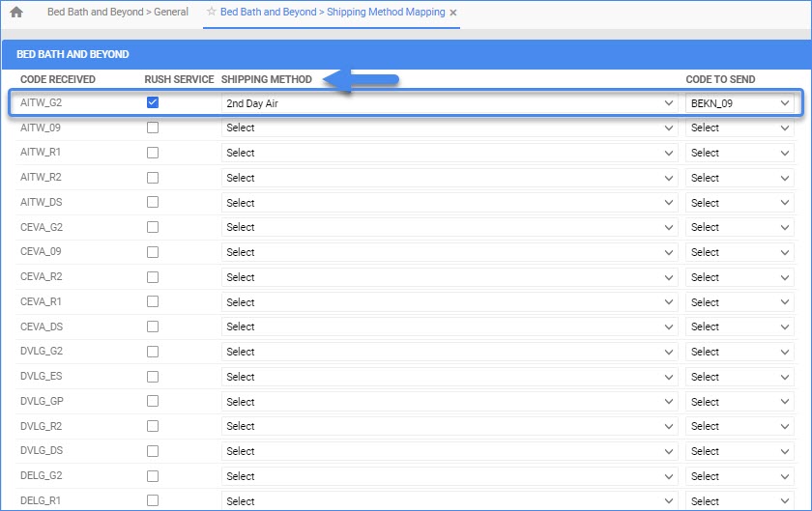Go to the home icon

pyautogui.click(x=16, y=12)
